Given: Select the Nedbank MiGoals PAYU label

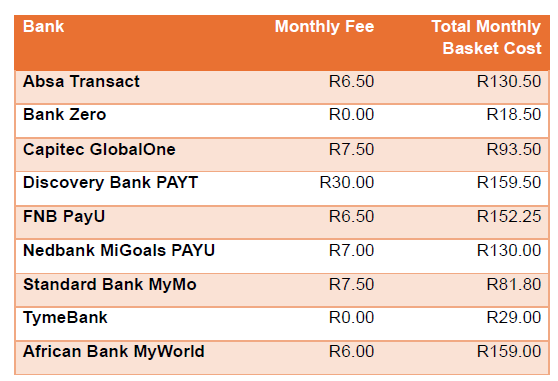Looking at the screenshot, I should (x=119, y=250).
